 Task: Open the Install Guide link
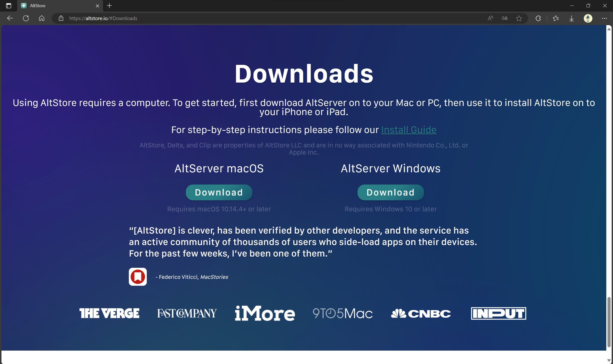pos(409,130)
